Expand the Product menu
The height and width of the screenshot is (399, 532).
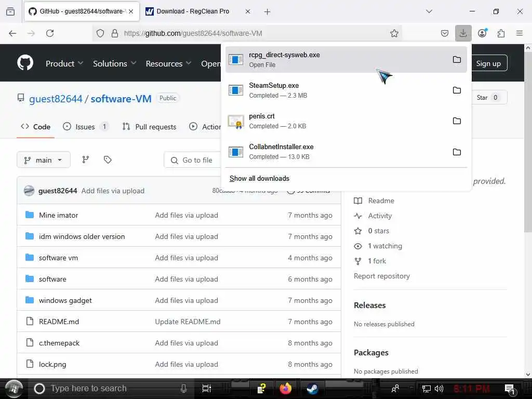click(x=64, y=63)
